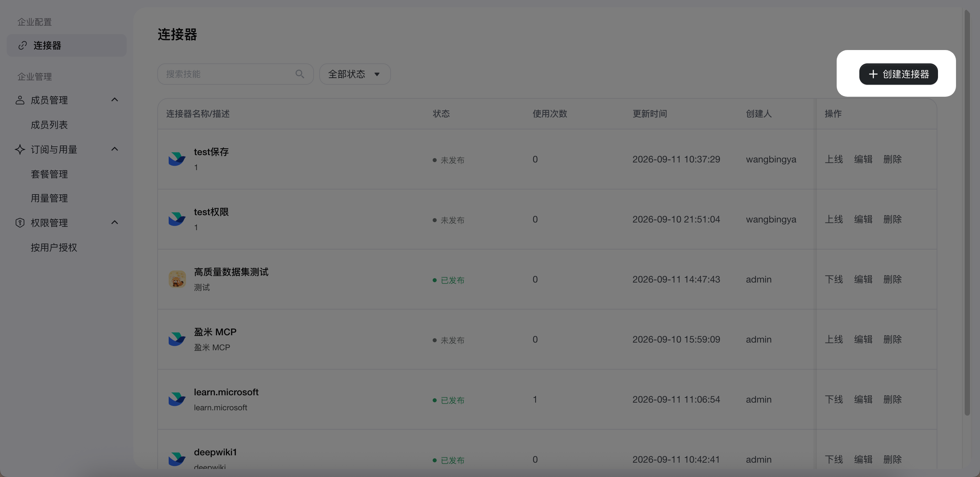Click the 订阅与用量 sparkle icon
The image size is (980, 477).
20,149
